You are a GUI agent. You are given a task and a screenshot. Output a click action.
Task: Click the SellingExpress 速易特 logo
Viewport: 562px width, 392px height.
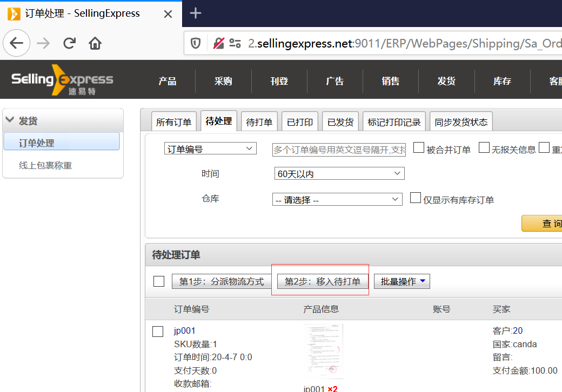point(62,80)
